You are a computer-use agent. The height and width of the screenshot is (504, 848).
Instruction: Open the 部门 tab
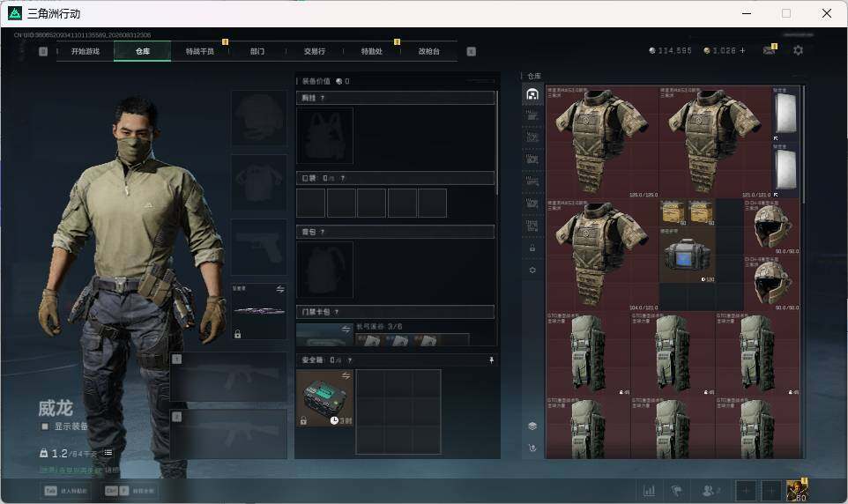257,51
